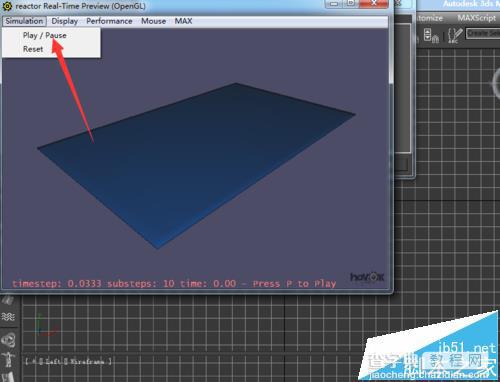
Task: Open the Mouse menu
Action: [153, 21]
